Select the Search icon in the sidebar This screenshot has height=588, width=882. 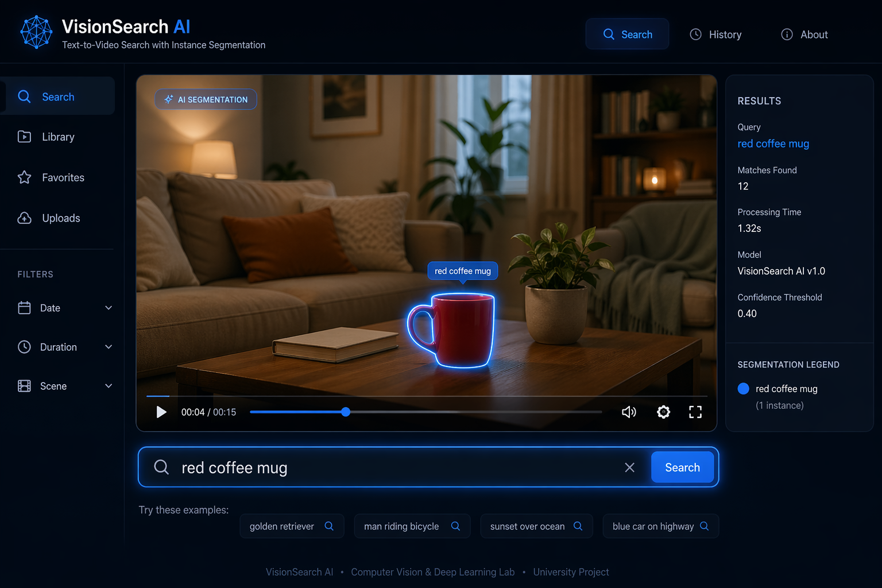(x=24, y=96)
